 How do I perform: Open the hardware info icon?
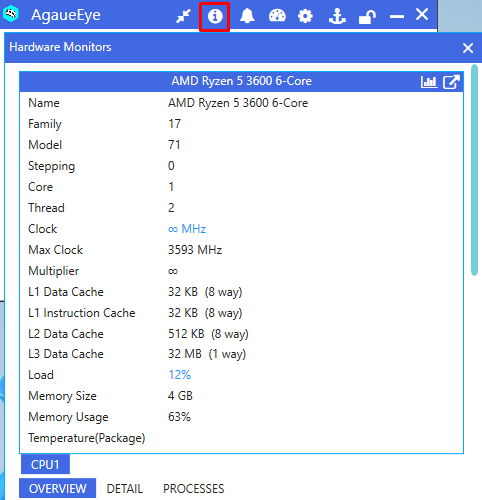[x=215, y=16]
